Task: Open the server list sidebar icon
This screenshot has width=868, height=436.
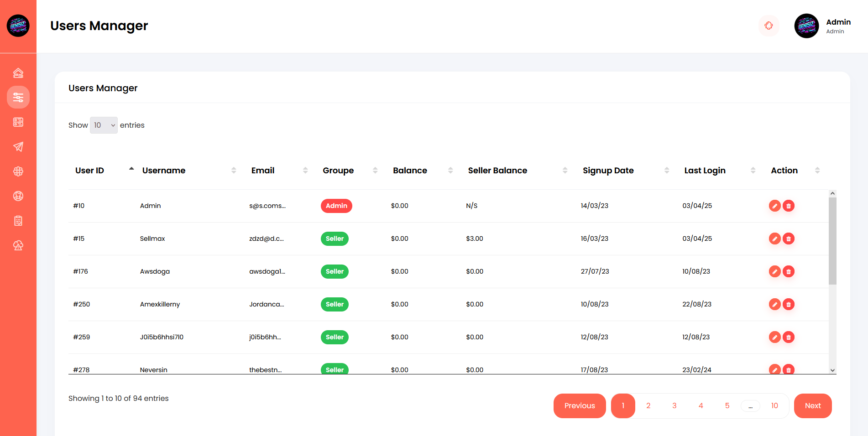Action: pos(18,122)
